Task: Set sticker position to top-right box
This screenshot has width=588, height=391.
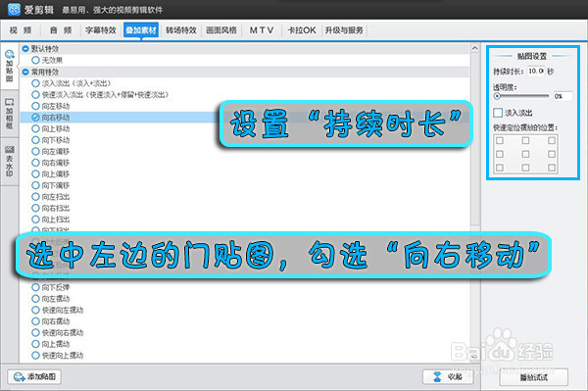Action: pyautogui.click(x=551, y=140)
